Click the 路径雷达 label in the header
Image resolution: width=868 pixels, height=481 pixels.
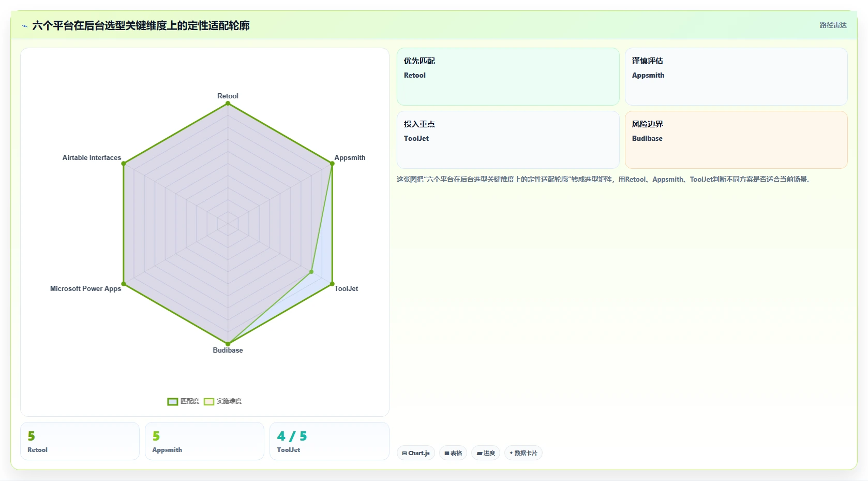pyautogui.click(x=833, y=25)
